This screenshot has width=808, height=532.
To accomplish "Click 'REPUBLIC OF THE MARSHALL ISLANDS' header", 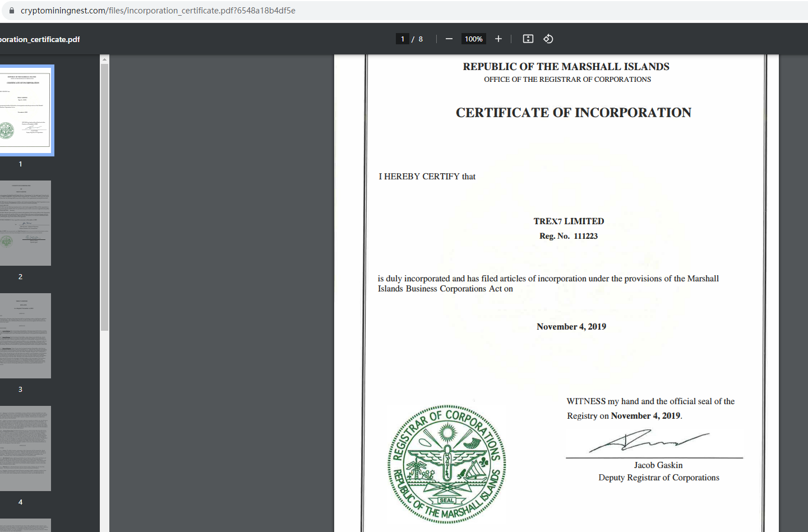I will point(566,67).
